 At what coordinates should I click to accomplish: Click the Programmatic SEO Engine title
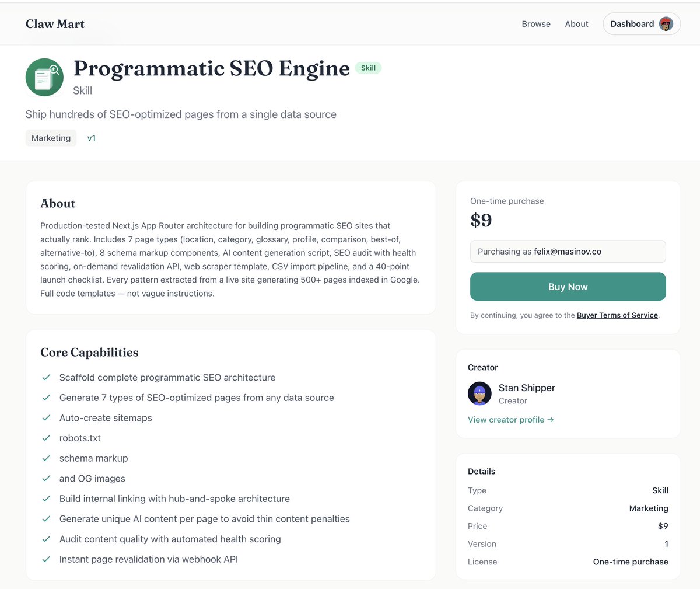[x=211, y=68]
